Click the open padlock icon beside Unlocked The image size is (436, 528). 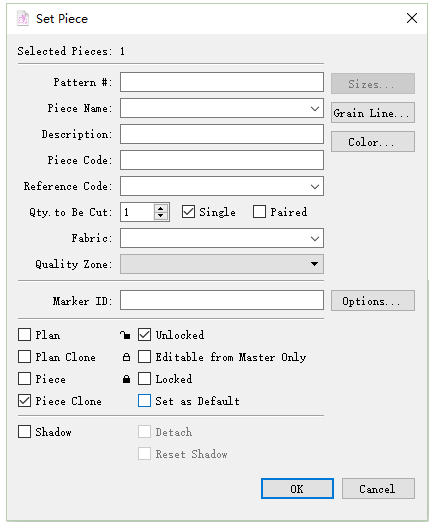[x=125, y=335]
